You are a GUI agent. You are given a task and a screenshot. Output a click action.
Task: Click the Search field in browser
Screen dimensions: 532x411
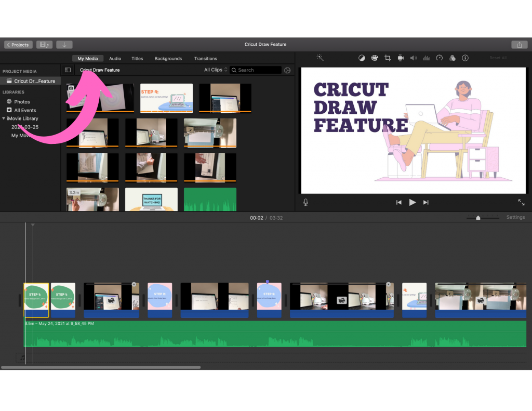point(256,70)
